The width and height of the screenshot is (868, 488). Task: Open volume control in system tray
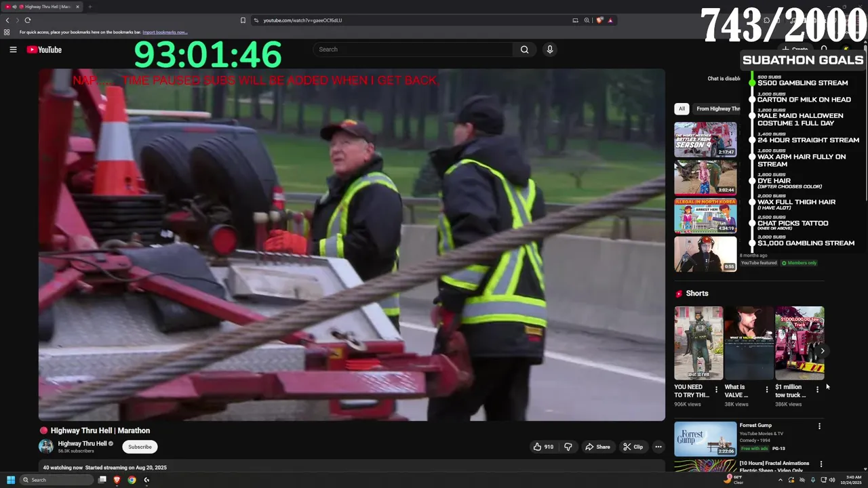click(x=832, y=480)
